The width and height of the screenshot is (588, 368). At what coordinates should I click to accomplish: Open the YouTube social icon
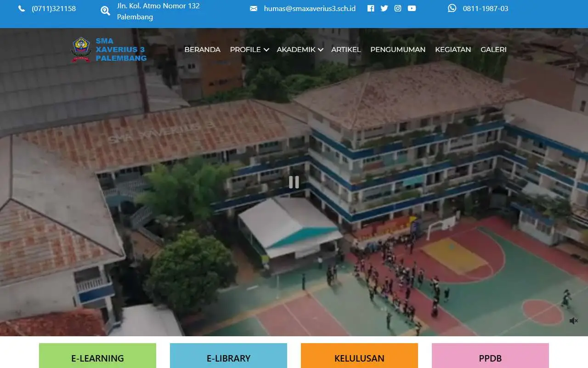(412, 8)
